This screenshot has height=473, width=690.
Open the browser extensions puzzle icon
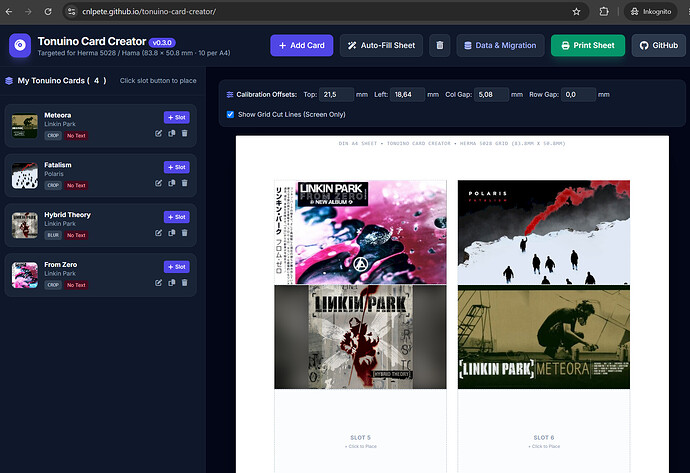point(604,12)
